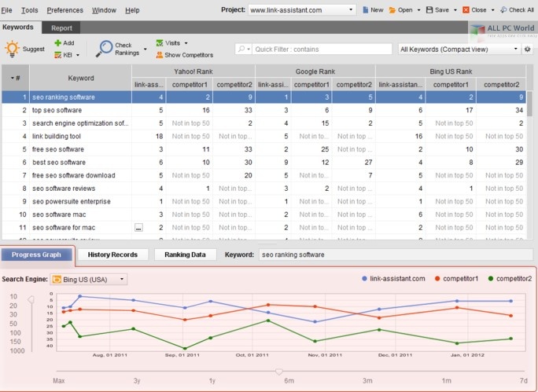Expand the Check Rankings dropdown arrow
Viewport: 538px width, 392px height.
146,49
